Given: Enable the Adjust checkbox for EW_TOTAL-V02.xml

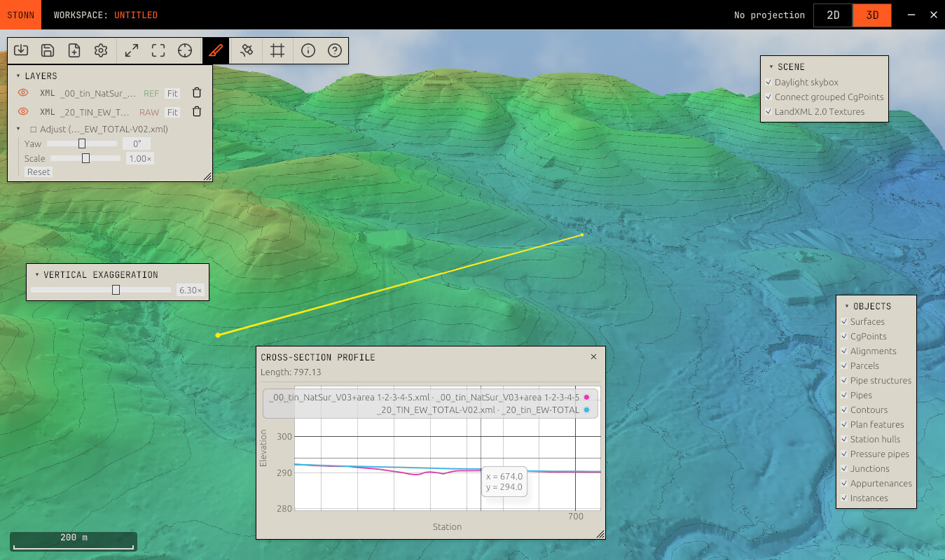Looking at the screenshot, I should [33, 129].
